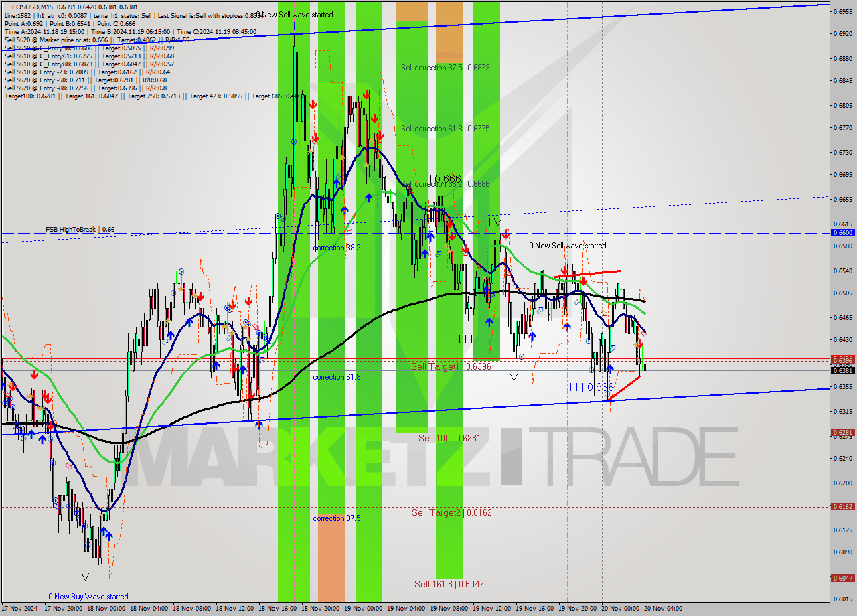The image size is (857, 616).
Task: Click the black 0.6381 current price tag
Action: pyautogui.click(x=842, y=370)
